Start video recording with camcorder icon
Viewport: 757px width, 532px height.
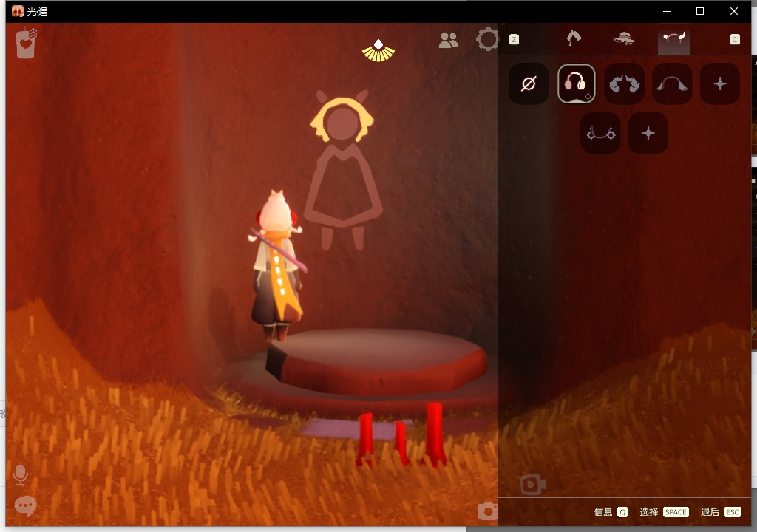533,484
